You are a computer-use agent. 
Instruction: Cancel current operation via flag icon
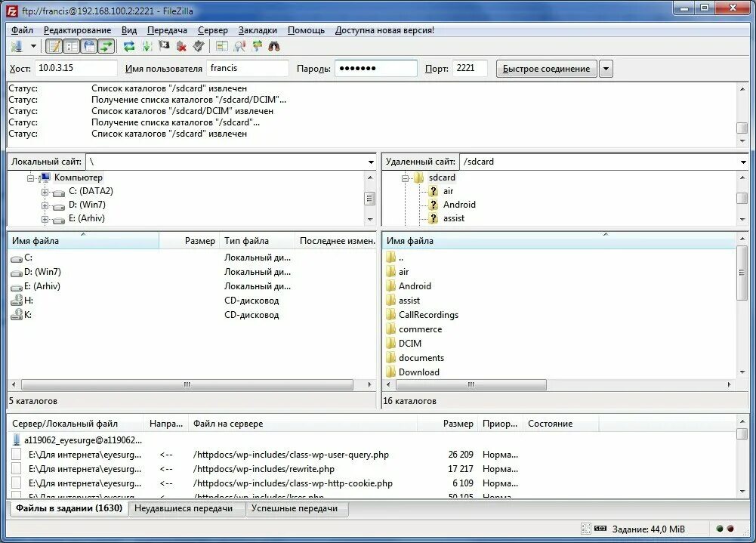164,46
